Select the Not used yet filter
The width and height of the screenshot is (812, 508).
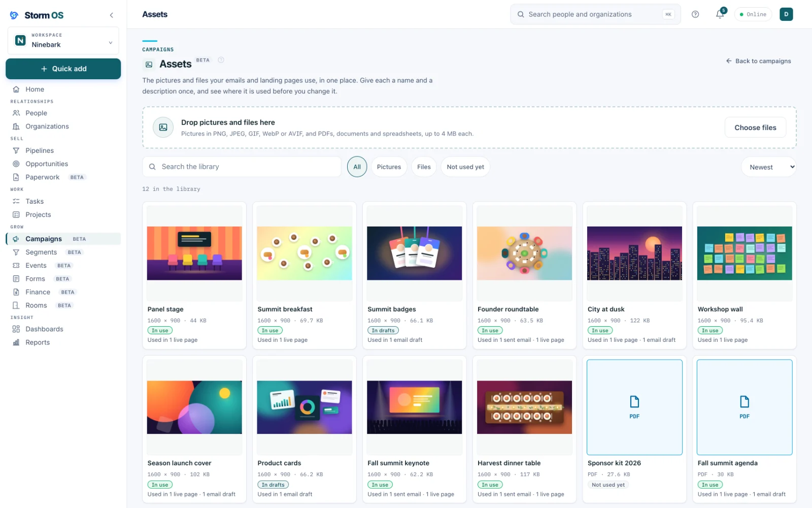tap(465, 167)
